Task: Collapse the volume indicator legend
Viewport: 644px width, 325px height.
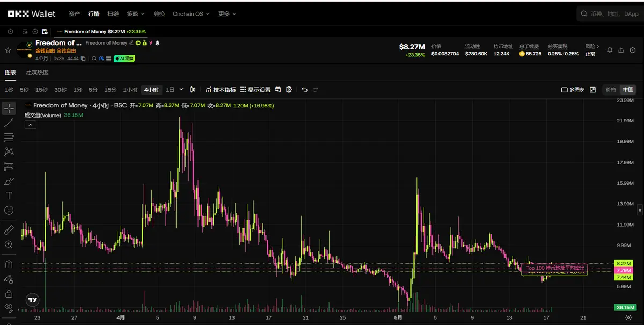Action: coord(31,125)
